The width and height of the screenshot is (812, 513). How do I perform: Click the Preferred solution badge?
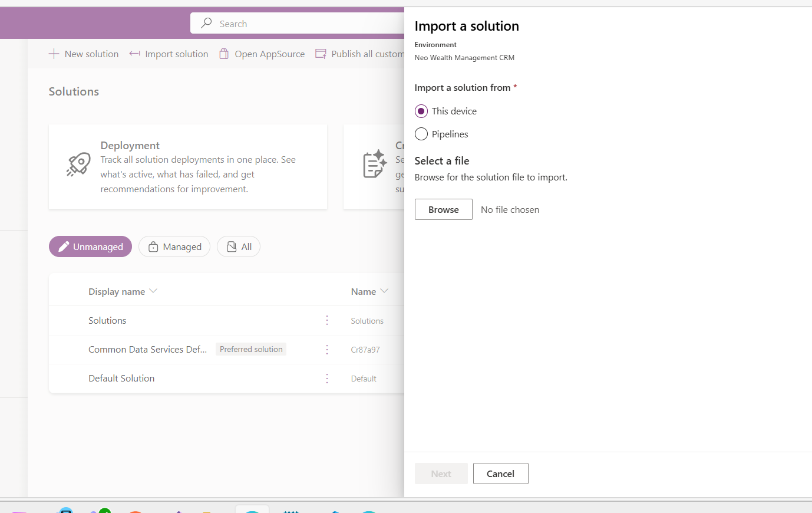(251, 349)
